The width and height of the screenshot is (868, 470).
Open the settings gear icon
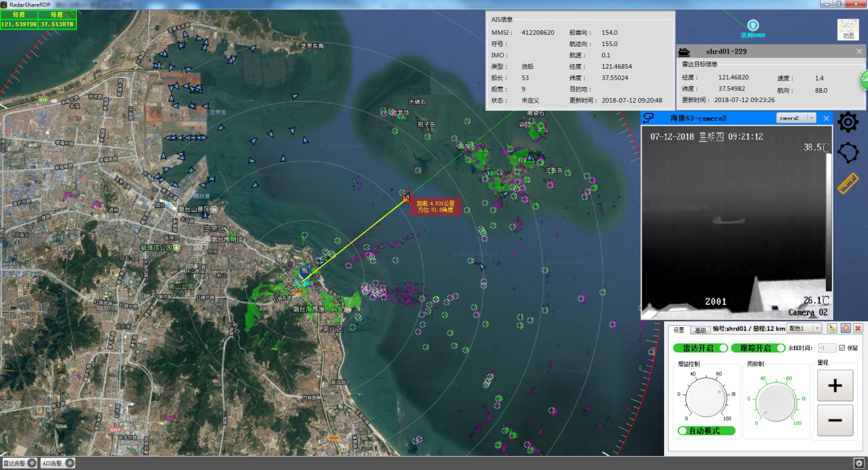click(848, 122)
